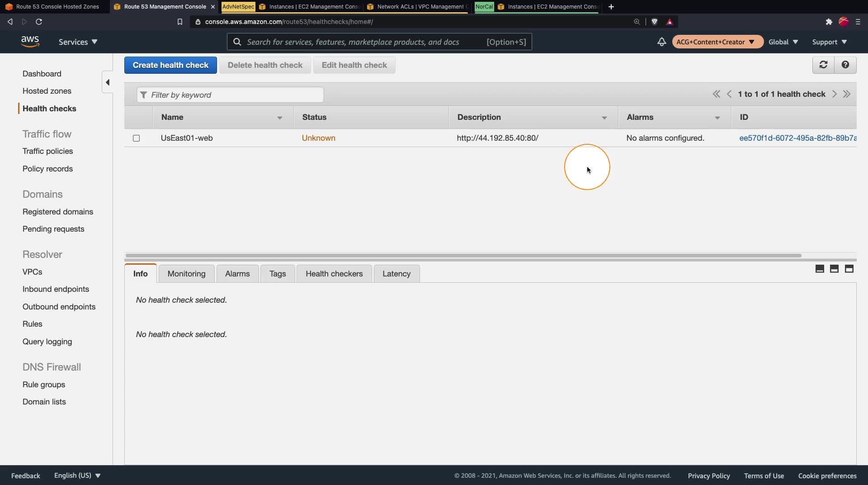
Task: Select the UsEast01-web health check checkbox
Action: coord(136,138)
